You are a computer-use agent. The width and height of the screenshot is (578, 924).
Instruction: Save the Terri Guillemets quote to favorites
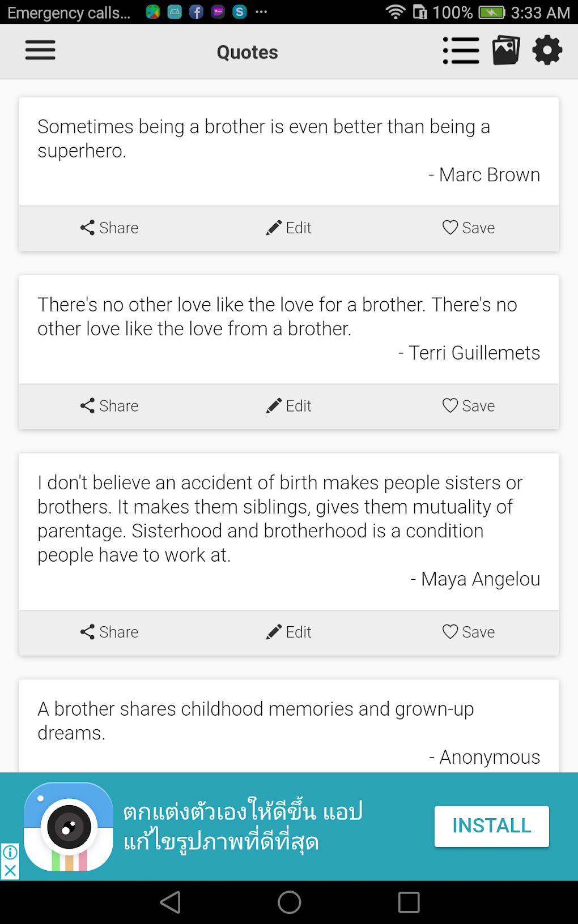[469, 406]
